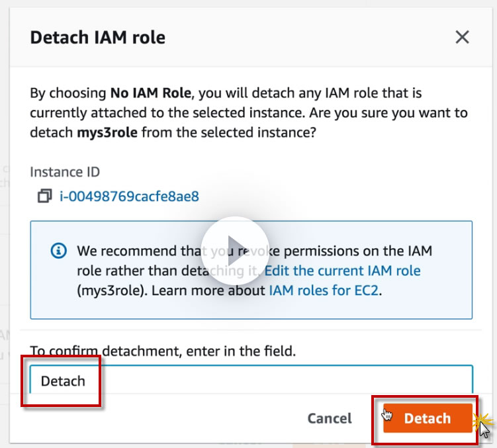Close the Detach IAM role dialog
Image resolution: width=497 pixels, height=448 pixels.
[462, 37]
